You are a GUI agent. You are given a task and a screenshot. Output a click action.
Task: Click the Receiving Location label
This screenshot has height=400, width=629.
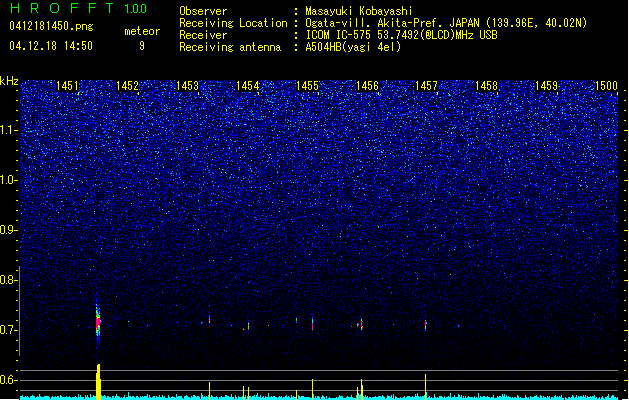point(233,23)
